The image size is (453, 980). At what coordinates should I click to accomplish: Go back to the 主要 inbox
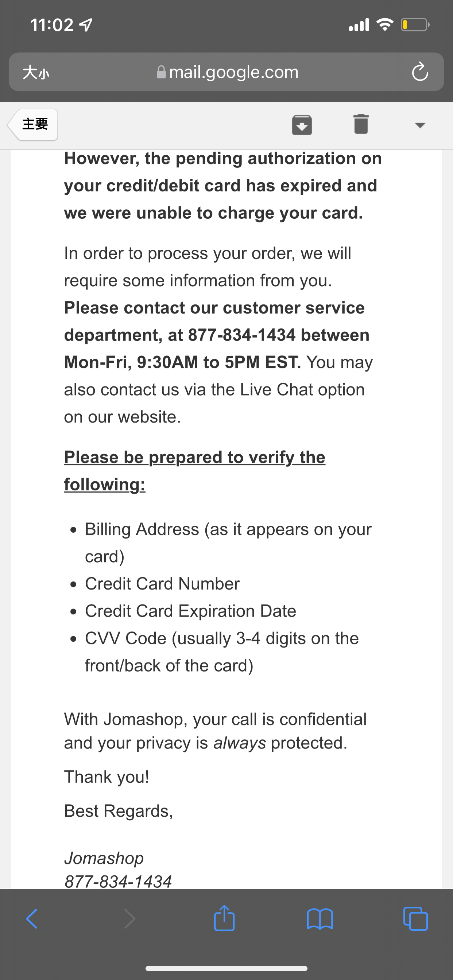pyautogui.click(x=33, y=125)
